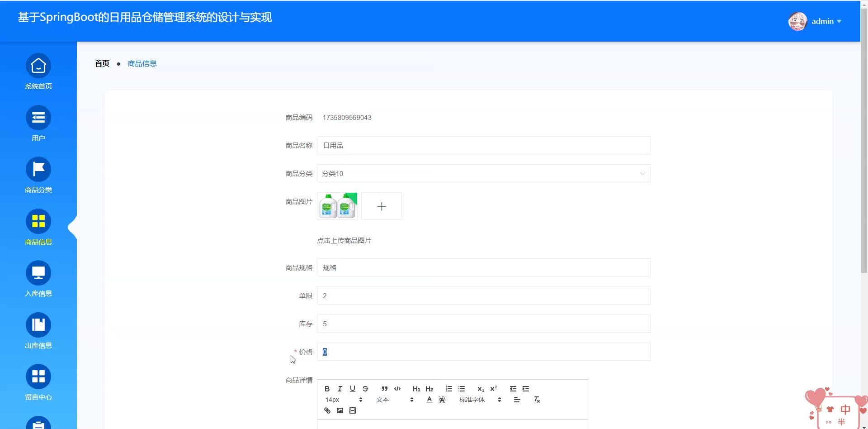Insert a code block in the editor
Viewport: 868px width, 429px height.
pyautogui.click(x=397, y=389)
